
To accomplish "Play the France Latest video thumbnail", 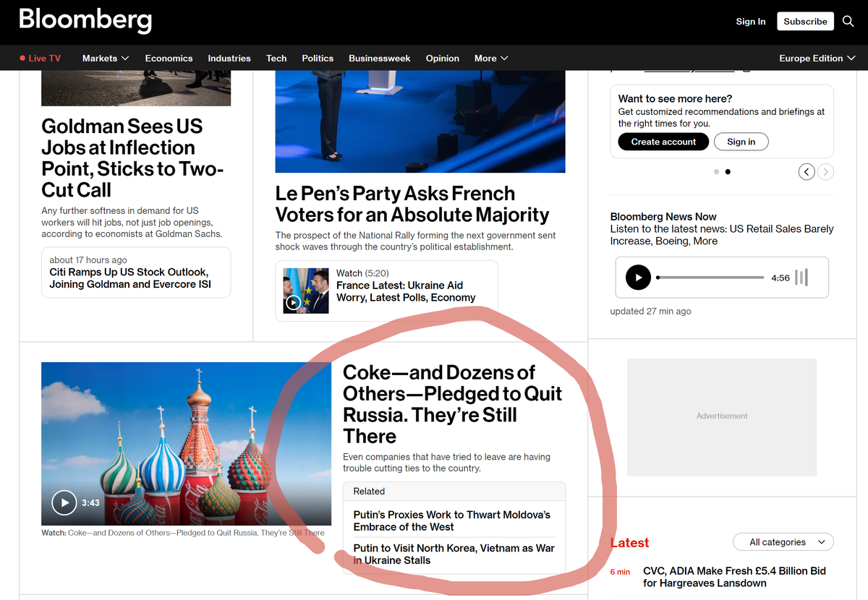I will click(306, 291).
